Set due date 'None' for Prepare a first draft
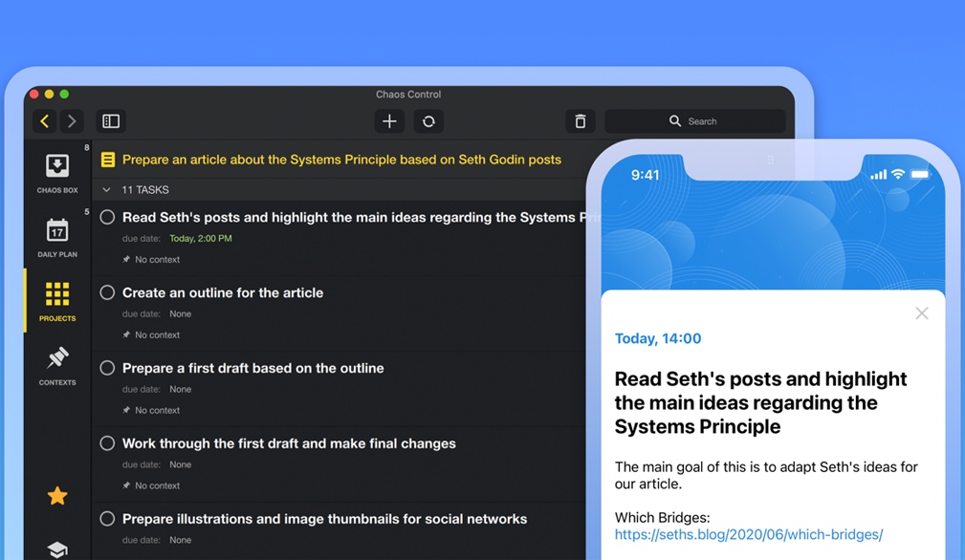The image size is (965, 560). click(x=180, y=389)
